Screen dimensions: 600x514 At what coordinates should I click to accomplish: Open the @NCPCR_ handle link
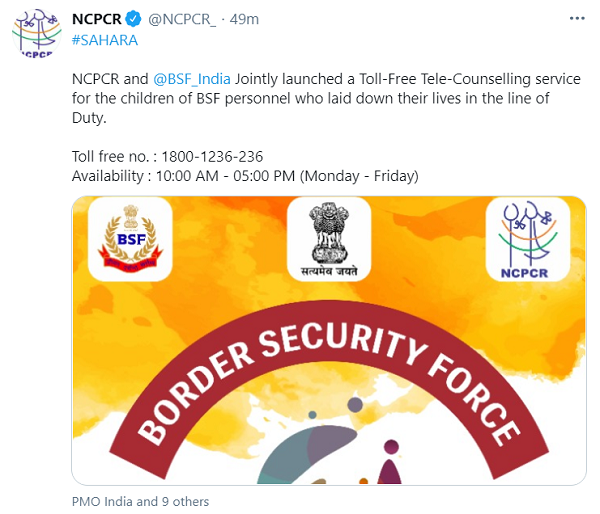click(182, 20)
